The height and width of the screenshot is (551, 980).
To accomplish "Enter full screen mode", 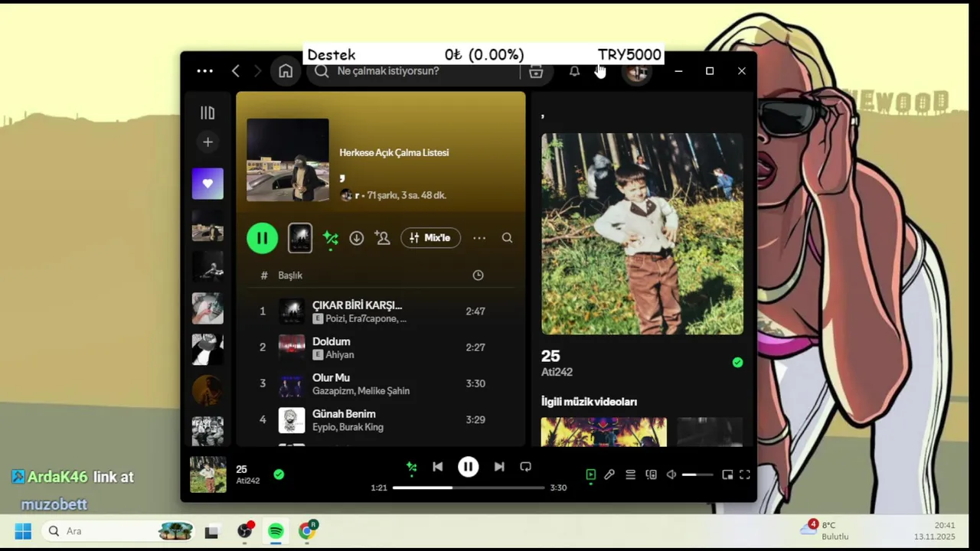I will tap(744, 475).
